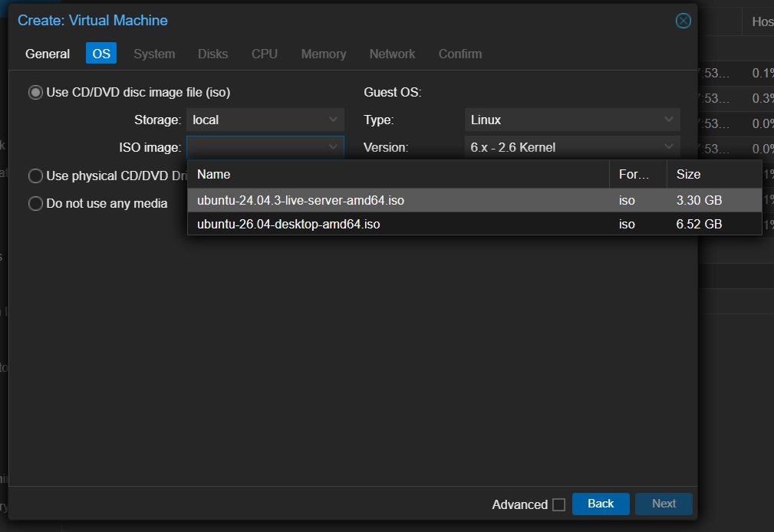The image size is (774, 532).
Task: Sort ISO list by Name column
Action: [x=398, y=174]
